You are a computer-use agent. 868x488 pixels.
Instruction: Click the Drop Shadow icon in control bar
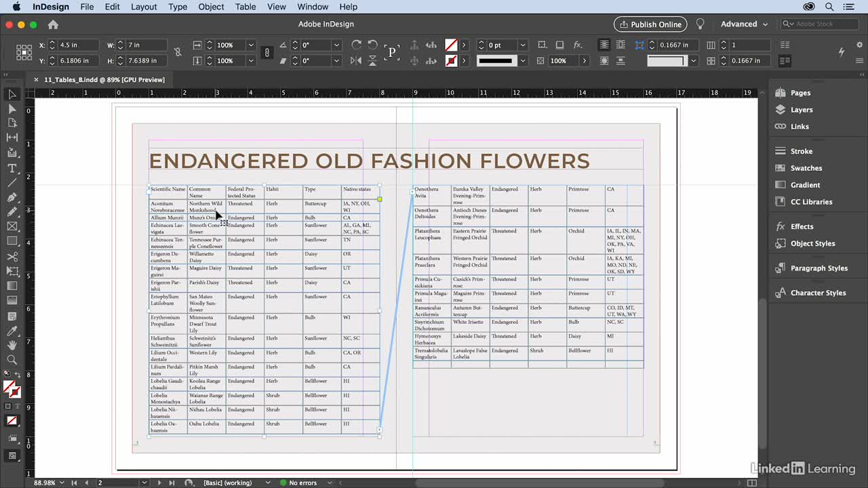click(x=559, y=45)
